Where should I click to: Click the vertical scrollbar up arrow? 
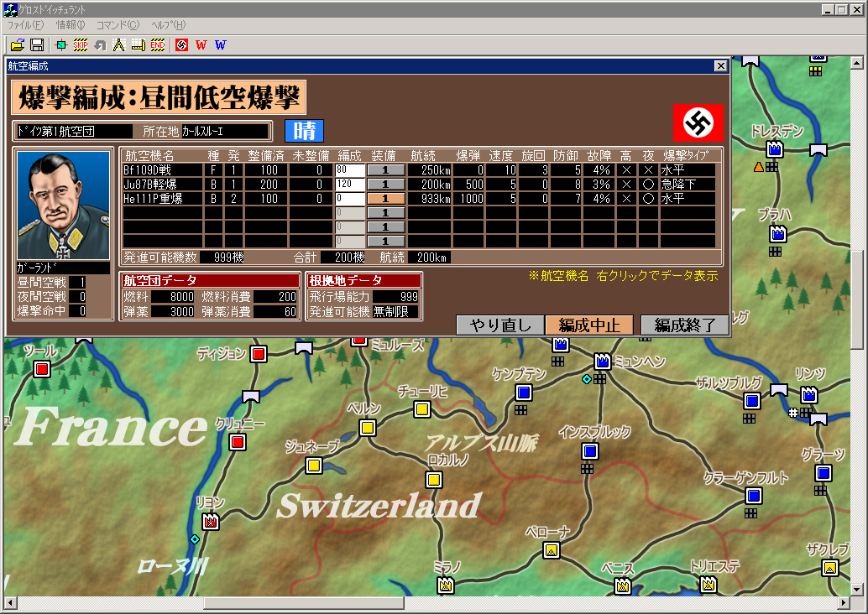click(x=857, y=62)
